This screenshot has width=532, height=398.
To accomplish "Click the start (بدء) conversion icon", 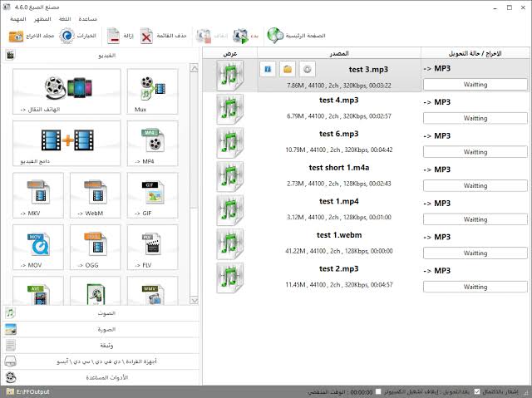I will click(240, 36).
